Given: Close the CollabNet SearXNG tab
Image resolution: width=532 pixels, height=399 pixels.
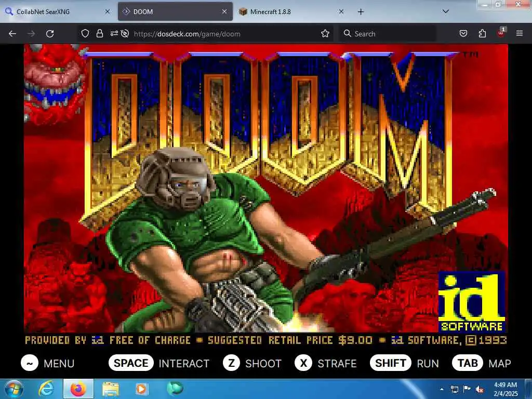Looking at the screenshot, I should click(107, 11).
